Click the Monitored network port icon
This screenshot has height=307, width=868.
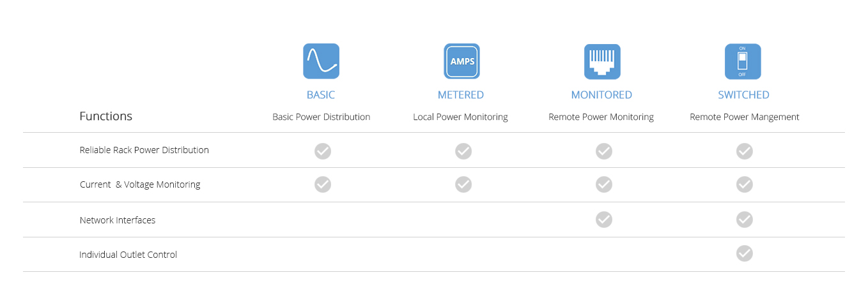[x=602, y=61]
